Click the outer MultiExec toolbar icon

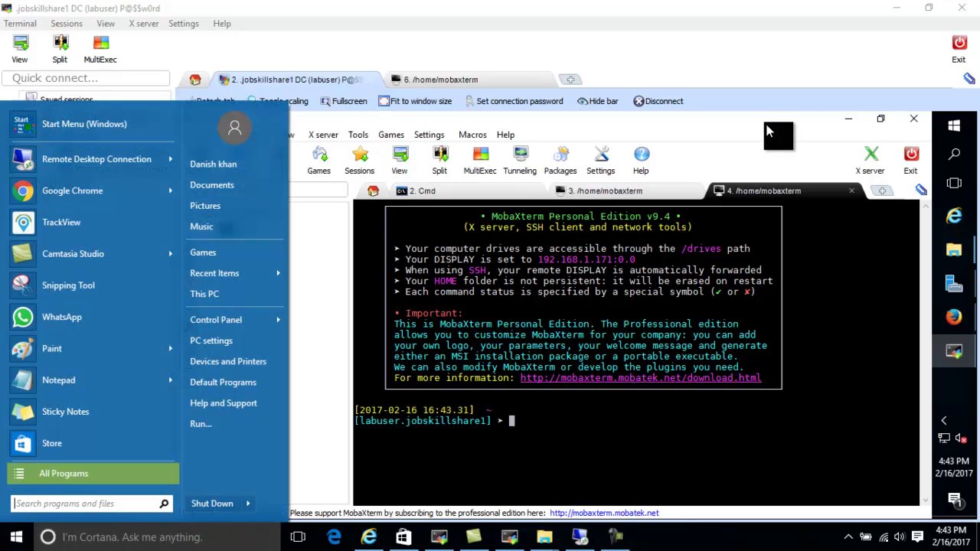[x=100, y=43]
